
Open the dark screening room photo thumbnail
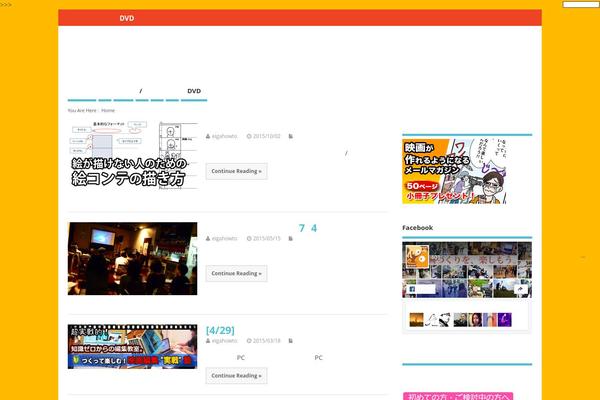click(132, 258)
